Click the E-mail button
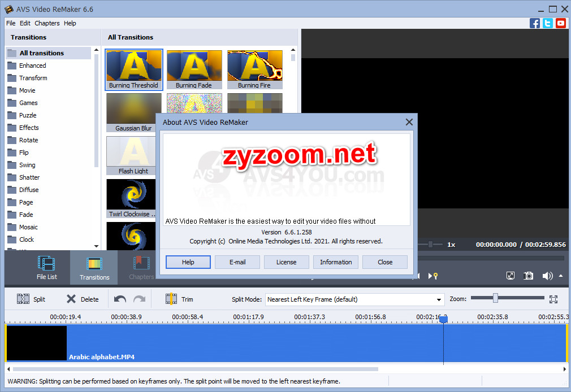The image size is (571, 392). (x=237, y=262)
